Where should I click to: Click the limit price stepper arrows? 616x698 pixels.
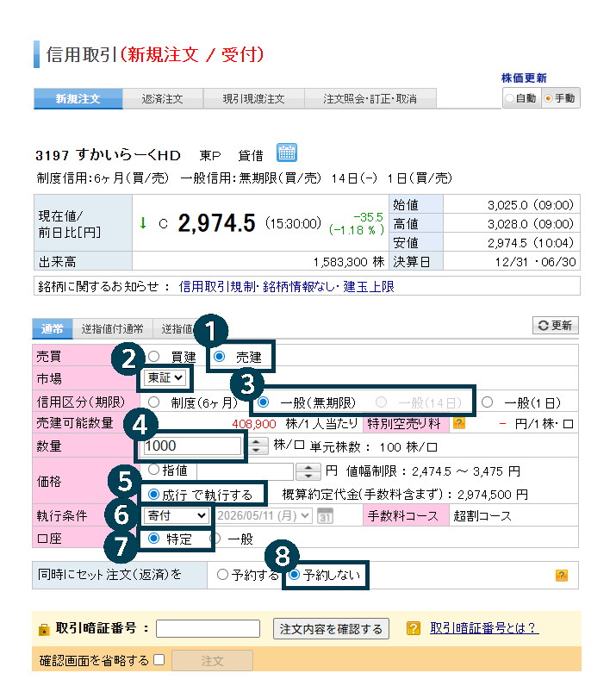(308, 471)
